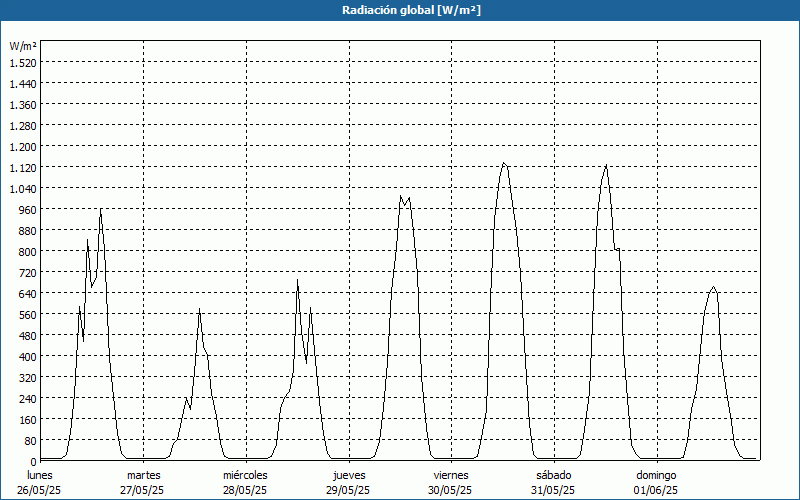Select the miércoles 28/05/25 date label
This screenshot has height=500, width=800.
click(245, 483)
